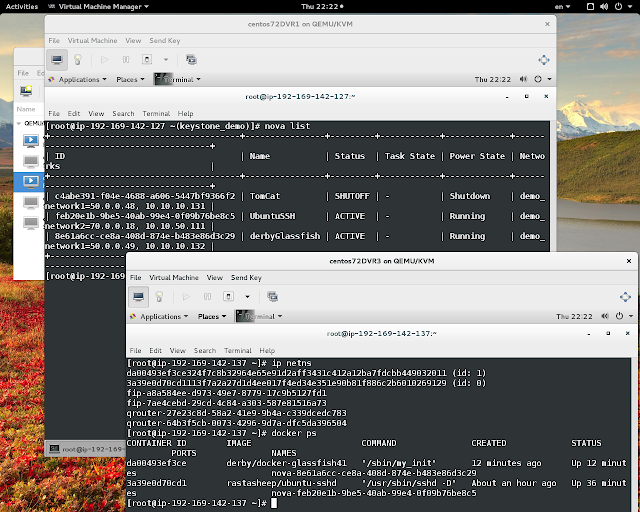The height and width of the screenshot is (512, 640).
Task: Manage VM snapshots in centos72DVR1 toolbar
Action: pos(191,60)
